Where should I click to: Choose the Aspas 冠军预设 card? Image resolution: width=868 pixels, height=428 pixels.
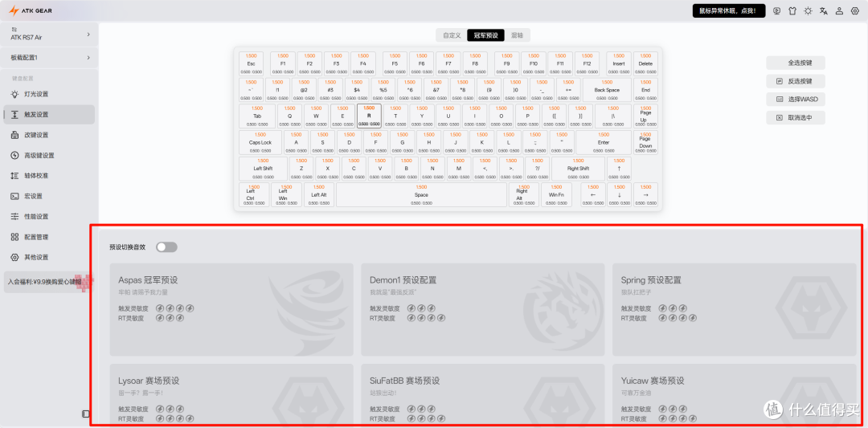[x=231, y=310]
